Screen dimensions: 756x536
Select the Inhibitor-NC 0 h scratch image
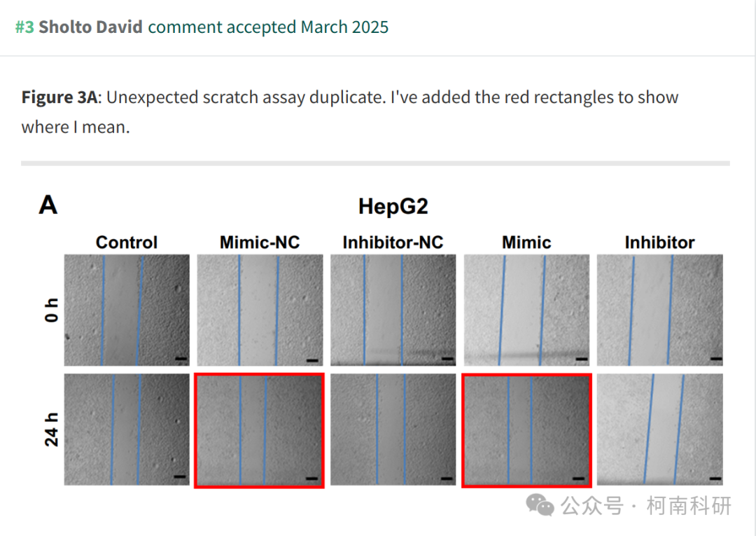(393, 310)
